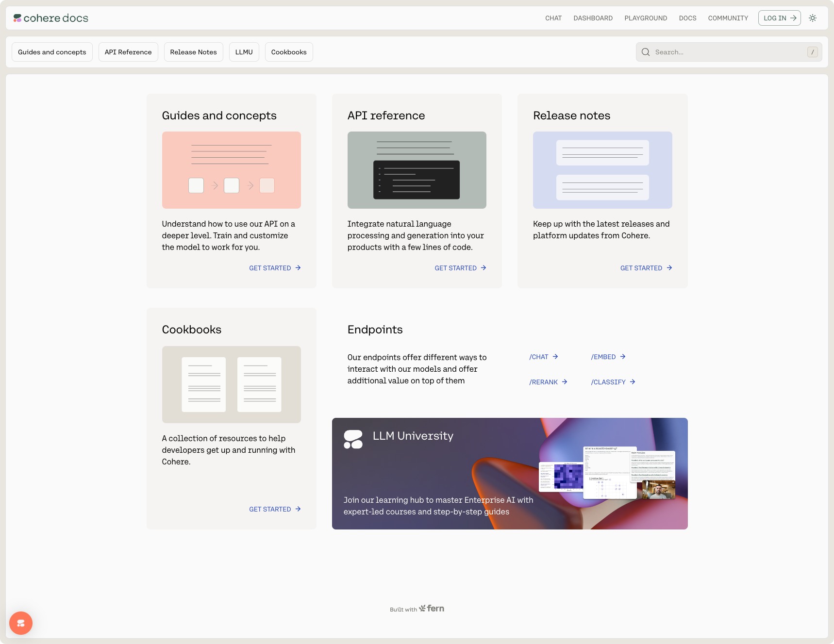Open the LLM University banner
This screenshot has height=644, width=834.
pyautogui.click(x=509, y=473)
